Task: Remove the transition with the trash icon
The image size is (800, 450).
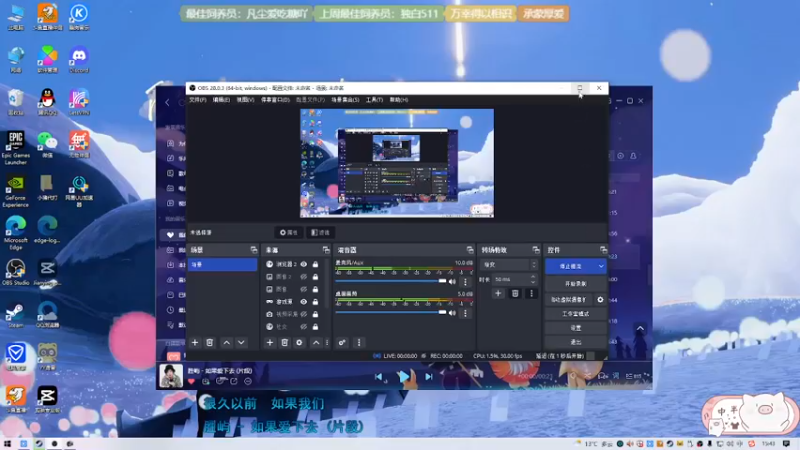Action: coord(515,293)
